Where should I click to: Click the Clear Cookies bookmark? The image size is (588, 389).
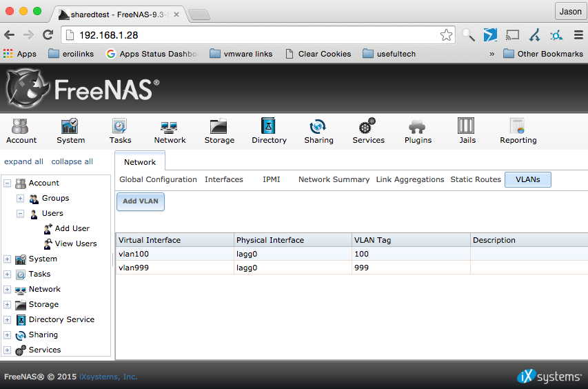[x=318, y=54]
